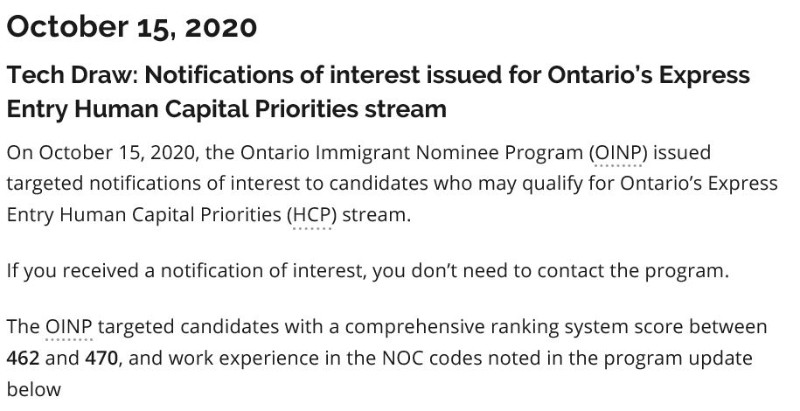Click the words comprehensive ranking system score
Image resolution: width=800 pixels, height=411 pixels.
tap(452, 327)
